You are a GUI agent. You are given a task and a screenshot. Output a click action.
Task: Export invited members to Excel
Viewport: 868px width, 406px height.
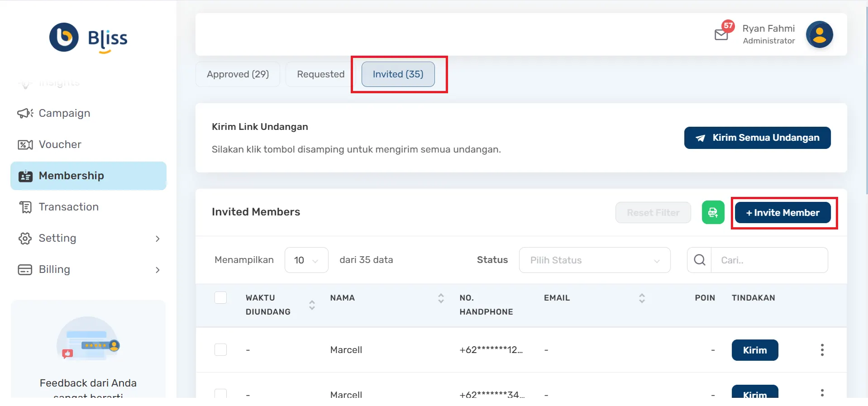[713, 212]
